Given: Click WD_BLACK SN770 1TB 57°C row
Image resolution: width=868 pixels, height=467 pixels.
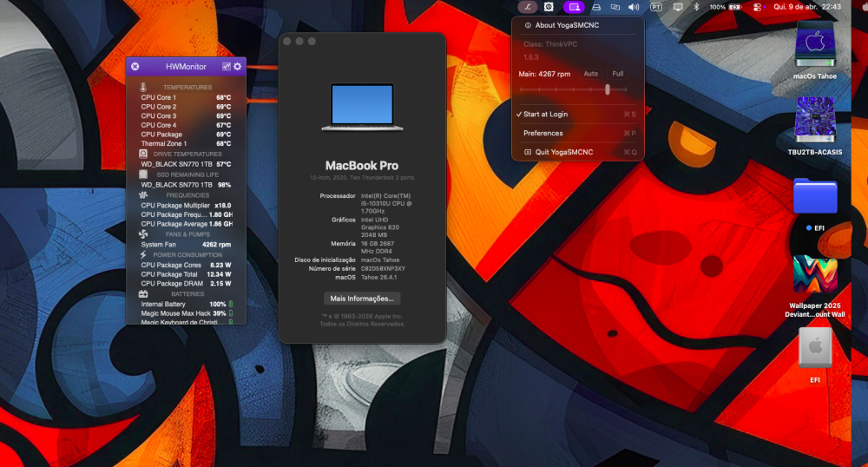Looking at the screenshot, I should 186,164.
